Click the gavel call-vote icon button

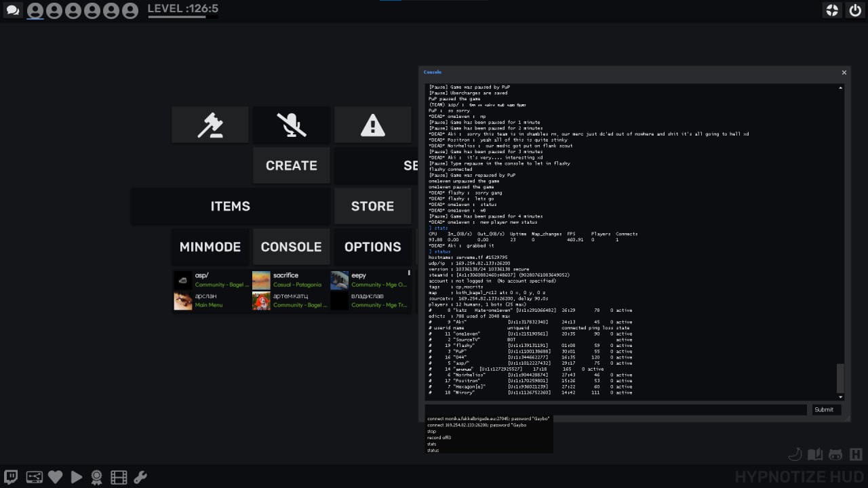point(210,125)
